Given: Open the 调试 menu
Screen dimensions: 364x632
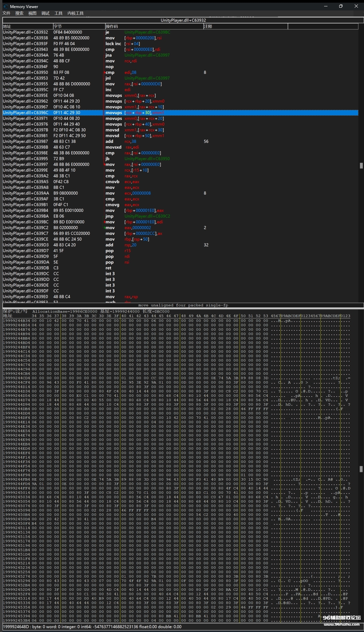Looking at the screenshot, I should (x=45, y=13).
